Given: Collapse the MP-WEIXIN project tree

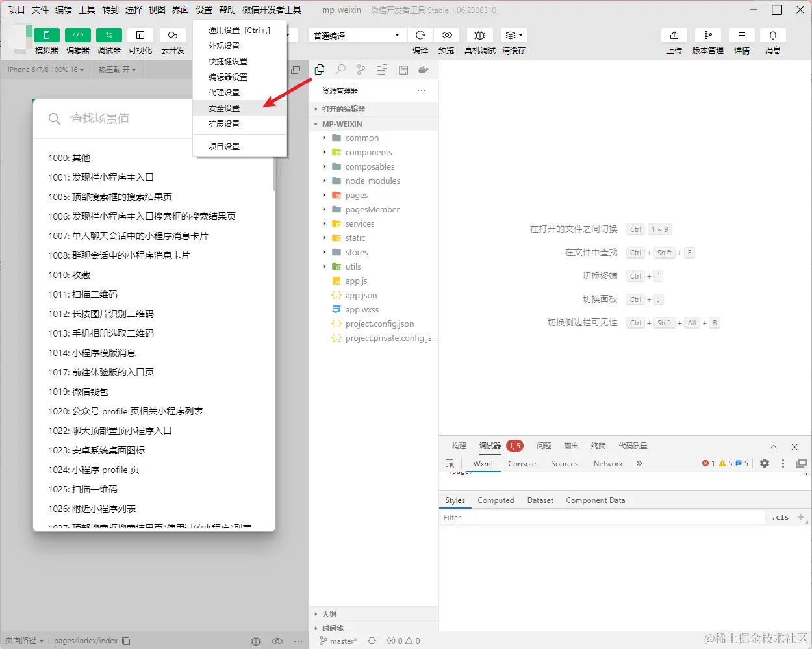Looking at the screenshot, I should click(x=374, y=124).
